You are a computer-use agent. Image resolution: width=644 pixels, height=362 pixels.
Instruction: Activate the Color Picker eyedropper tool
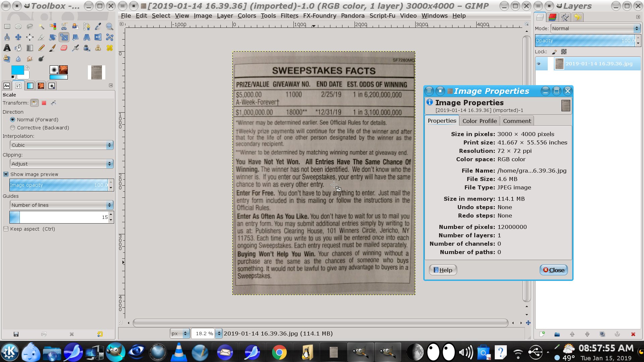point(98,26)
